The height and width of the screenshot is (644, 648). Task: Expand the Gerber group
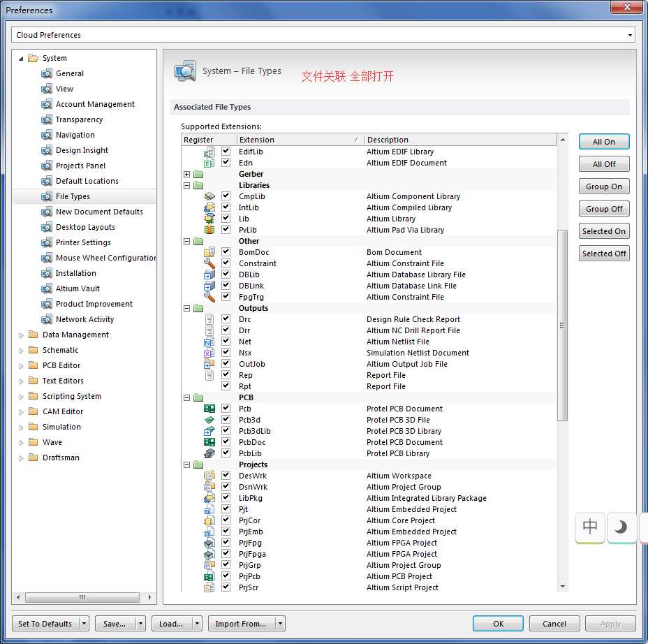pyautogui.click(x=187, y=174)
